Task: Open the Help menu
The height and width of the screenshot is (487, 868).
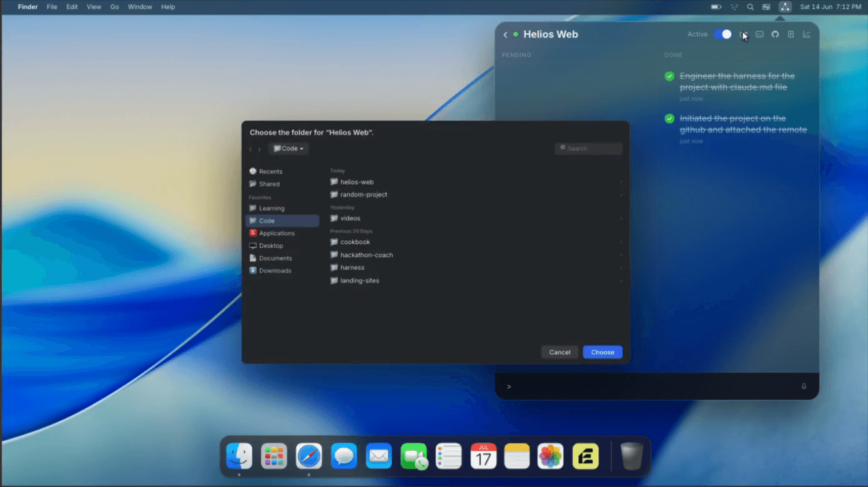Action: (x=168, y=7)
